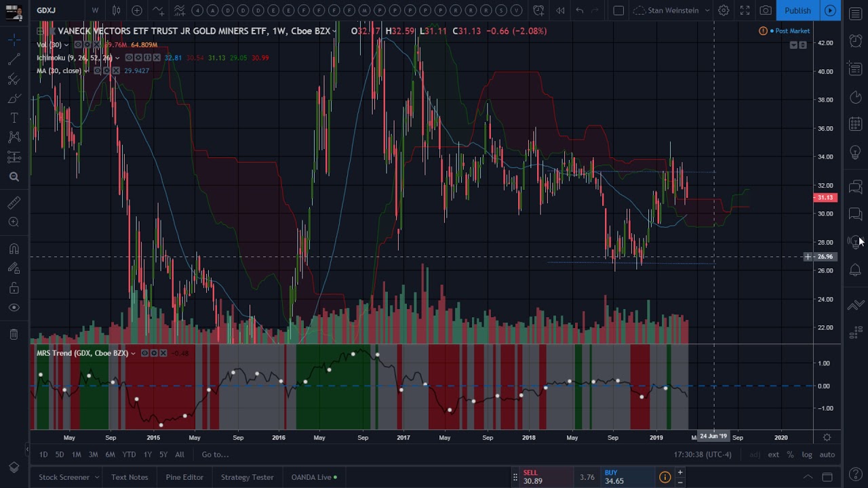This screenshot has height=488, width=868.
Task: Expand the MA legend dropdown arrow
Action: coord(86,70)
